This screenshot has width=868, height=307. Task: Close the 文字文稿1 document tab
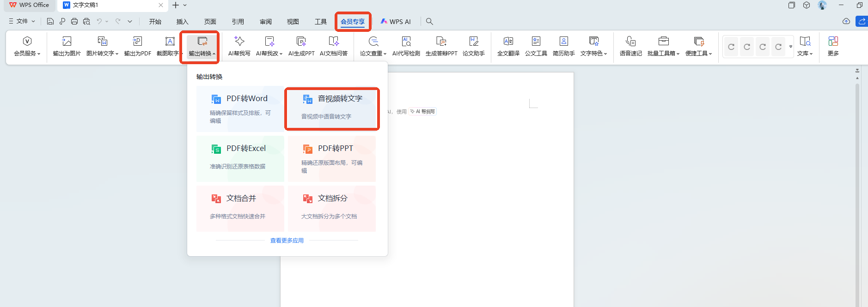click(x=161, y=5)
